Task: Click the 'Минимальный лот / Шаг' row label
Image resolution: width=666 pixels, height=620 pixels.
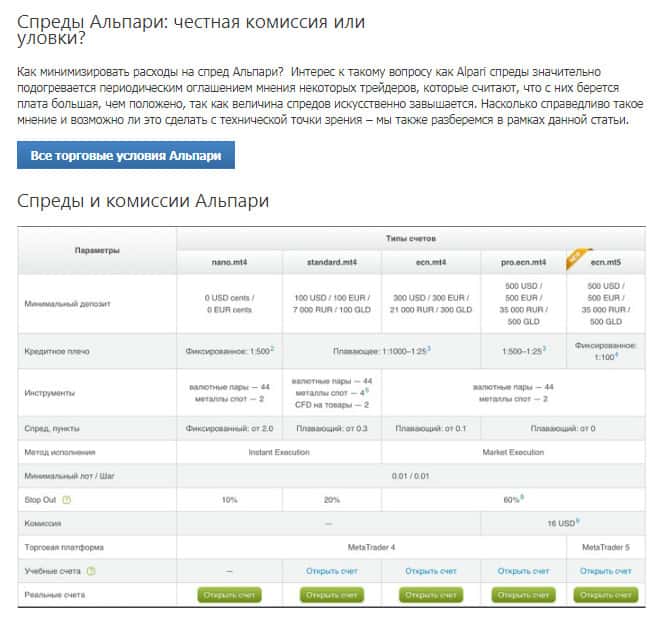Action: [69, 476]
